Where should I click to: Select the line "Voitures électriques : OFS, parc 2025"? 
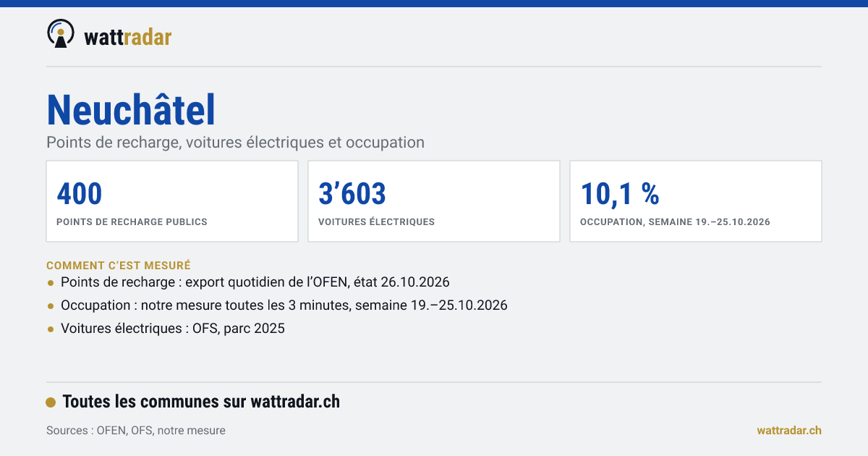pyautogui.click(x=173, y=329)
